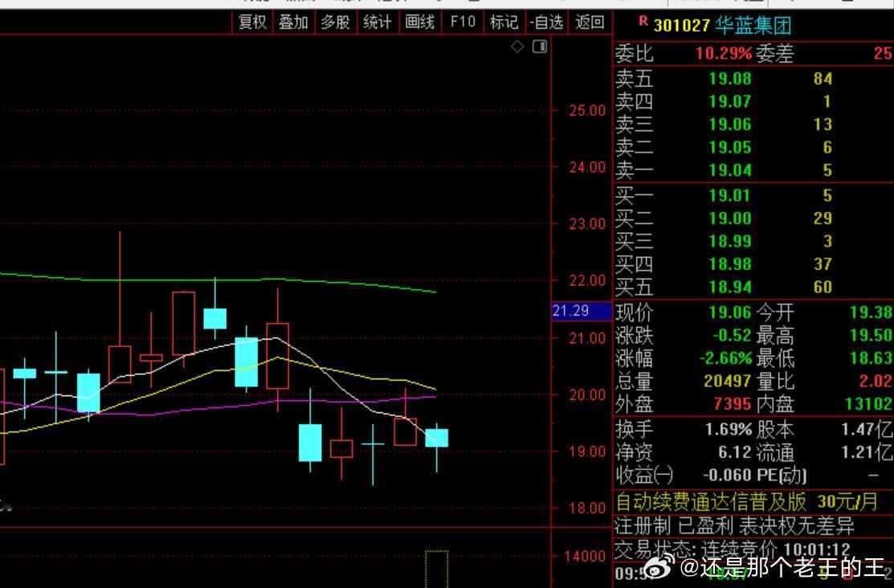Open the 叠加 overlay option
894x588 pixels.
click(x=294, y=22)
